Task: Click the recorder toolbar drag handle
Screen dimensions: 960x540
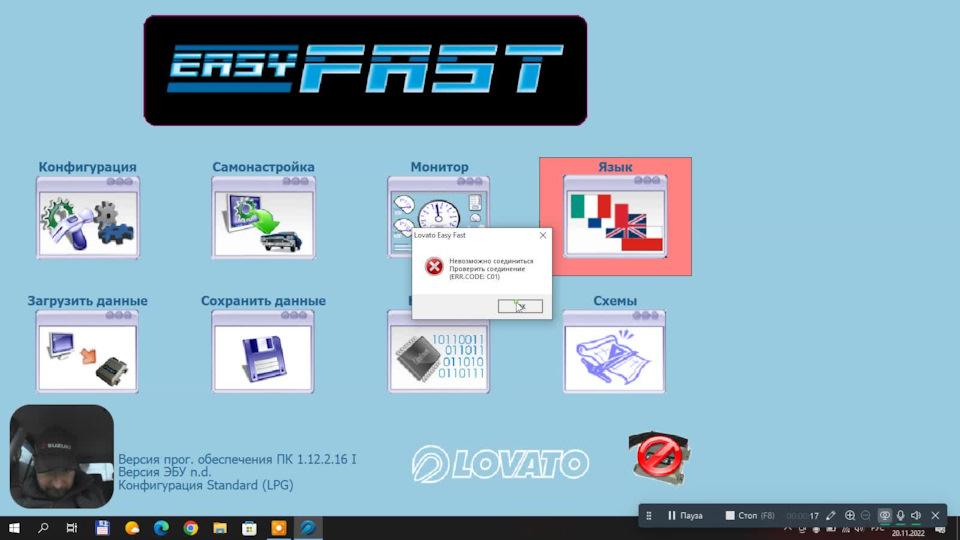Action: (649, 516)
